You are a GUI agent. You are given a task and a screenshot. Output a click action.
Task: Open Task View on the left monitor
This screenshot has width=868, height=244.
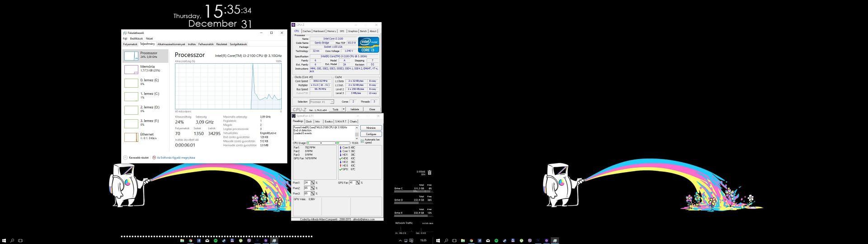point(20,240)
